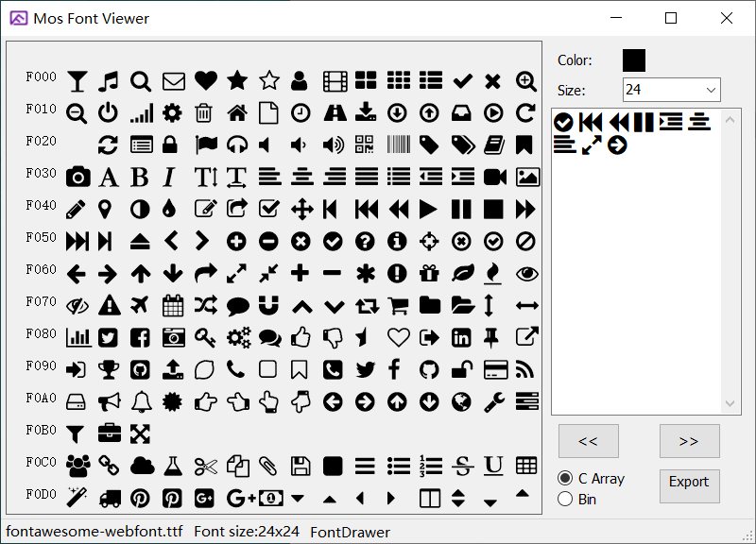The image size is (756, 544).
Task: Choose the scissors glyph in row F0C0
Action: coord(205,466)
